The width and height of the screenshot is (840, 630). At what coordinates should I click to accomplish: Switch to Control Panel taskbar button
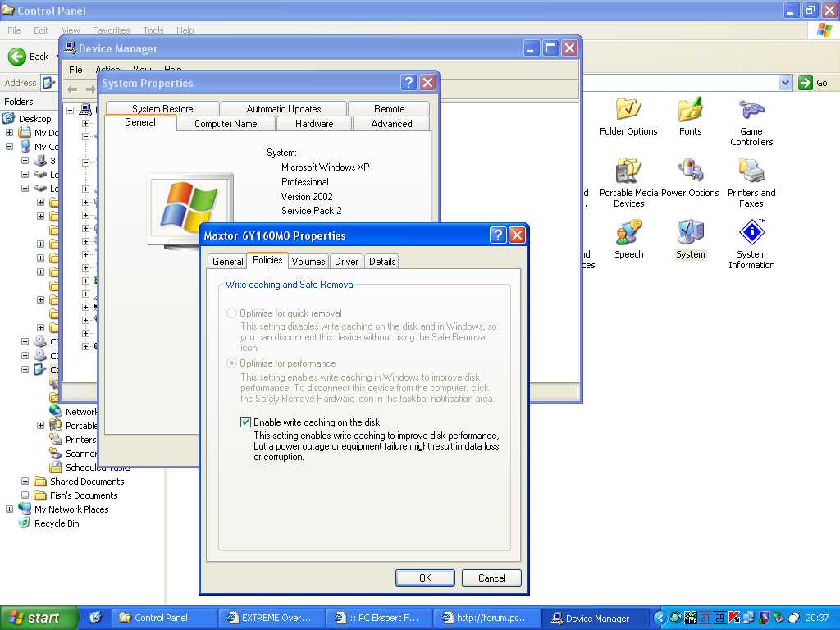click(163, 618)
